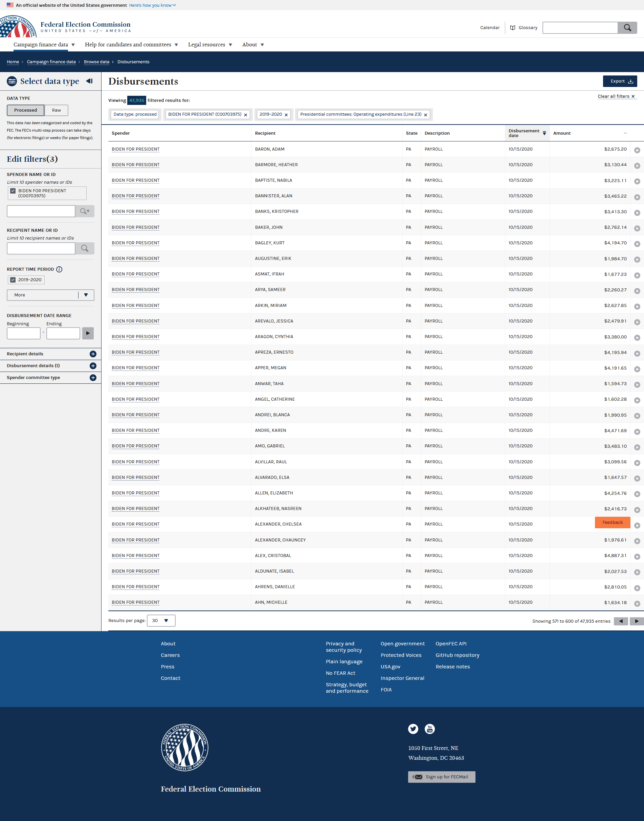Viewport: 644px width, 821px height.
Task: Open Browse data breadcrumb link
Action: pyautogui.click(x=96, y=62)
